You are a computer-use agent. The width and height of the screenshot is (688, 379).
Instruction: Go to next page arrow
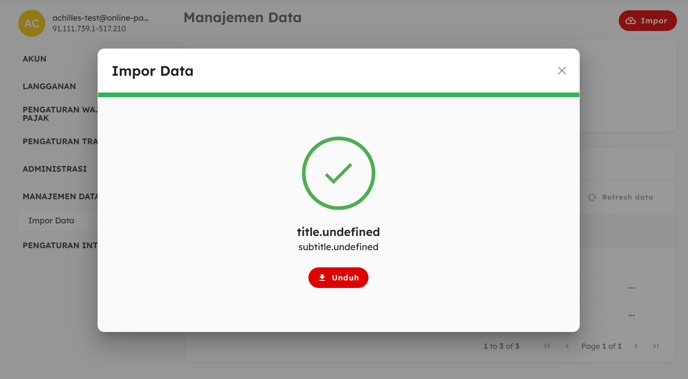point(636,346)
